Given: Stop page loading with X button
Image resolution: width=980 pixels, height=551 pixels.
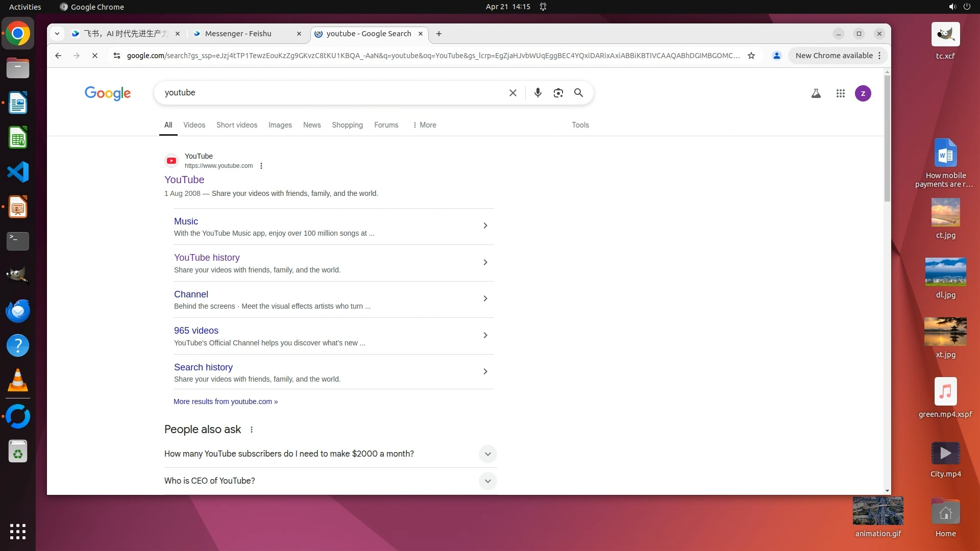Looking at the screenshot, I should tap(95, 56).
